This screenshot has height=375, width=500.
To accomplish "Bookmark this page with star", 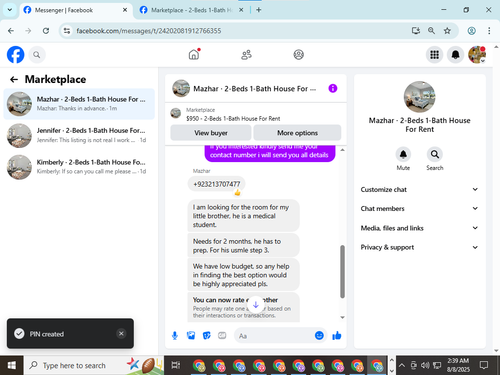I will pyautogui.click(x=447, y=31).
